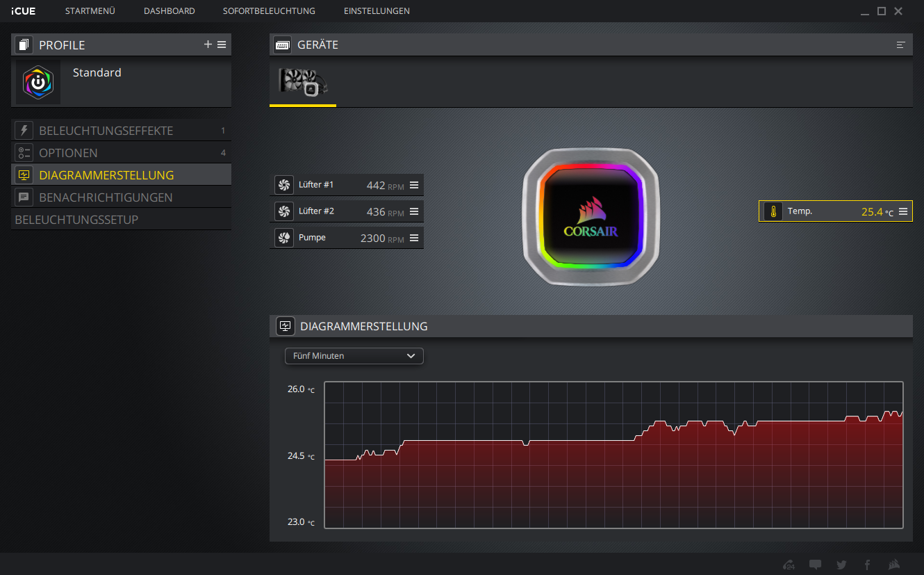Select the liquid cooler device thumbnail
This screenshot has width=924, height=575.
[303, 82]
